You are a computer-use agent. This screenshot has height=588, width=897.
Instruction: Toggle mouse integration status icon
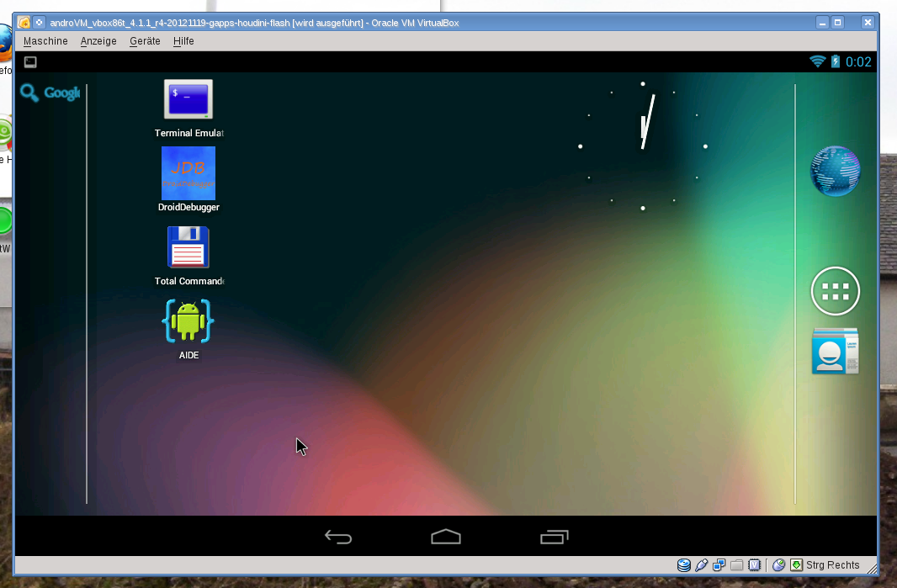[779, 565]
